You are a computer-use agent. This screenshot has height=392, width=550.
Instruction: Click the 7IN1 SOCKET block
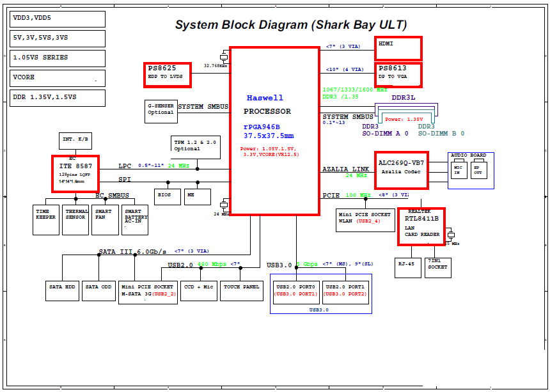point(438,268)
